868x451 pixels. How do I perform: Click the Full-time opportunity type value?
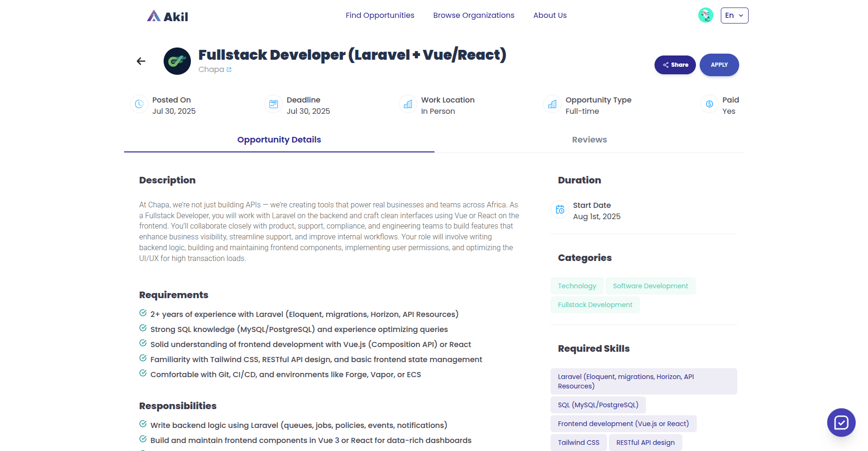582,111
